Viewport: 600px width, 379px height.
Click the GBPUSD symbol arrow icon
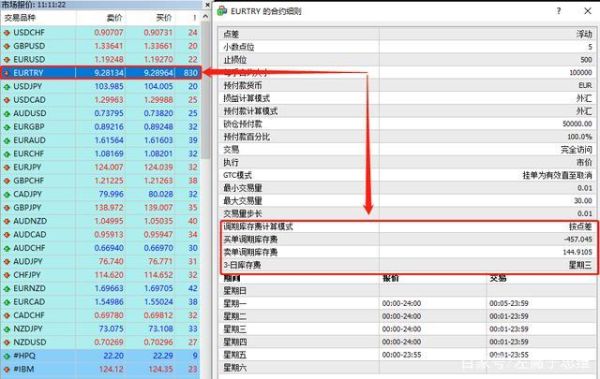click(x=7, y=46)
